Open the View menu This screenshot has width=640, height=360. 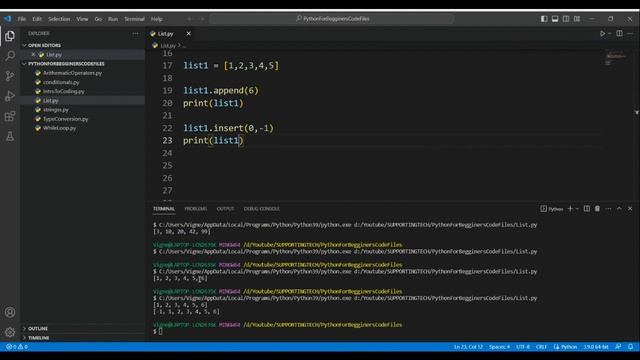click(x=82, y=19)
